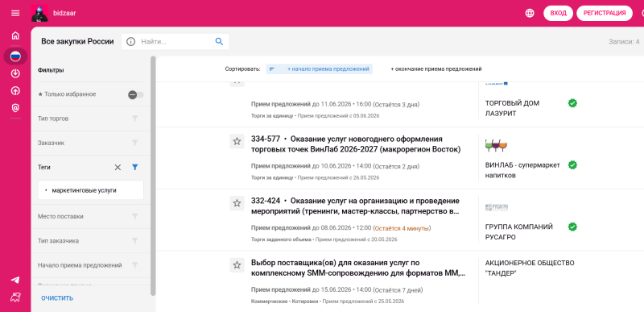Click the РЕГИСТРАЦИЯ button
This screenshot has width=644, height=312.
(605, 13)
